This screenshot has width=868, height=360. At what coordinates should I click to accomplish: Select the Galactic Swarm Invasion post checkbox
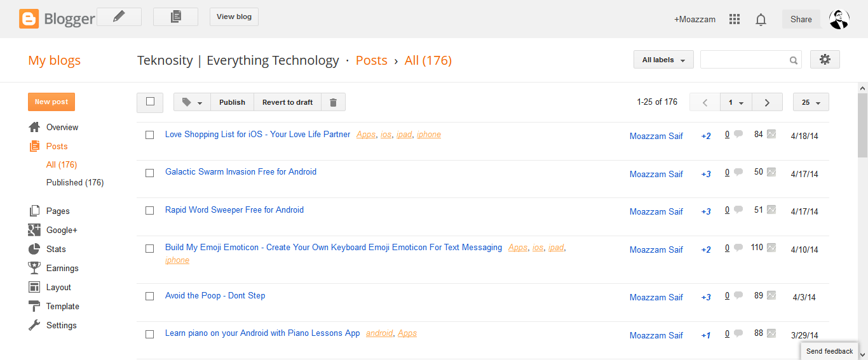click(x=150, y=173)
